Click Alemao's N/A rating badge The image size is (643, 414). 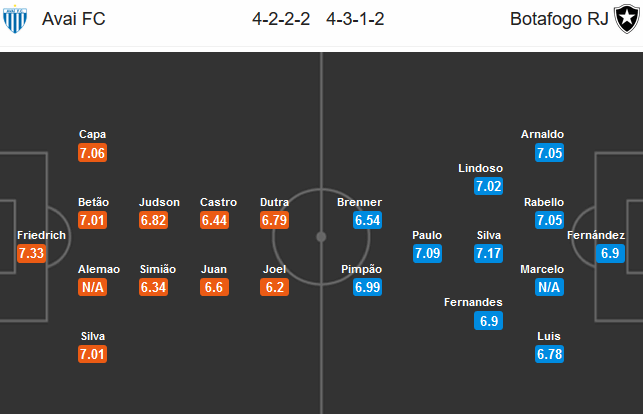92,287
